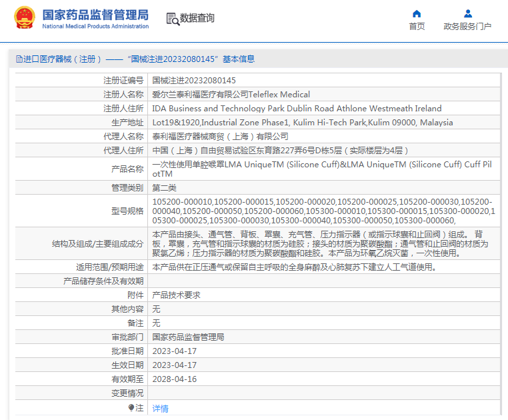Click the 产品储存条件及有效期 label
The height and width of the screenshot is (420, 508).
tap(103, 281)
